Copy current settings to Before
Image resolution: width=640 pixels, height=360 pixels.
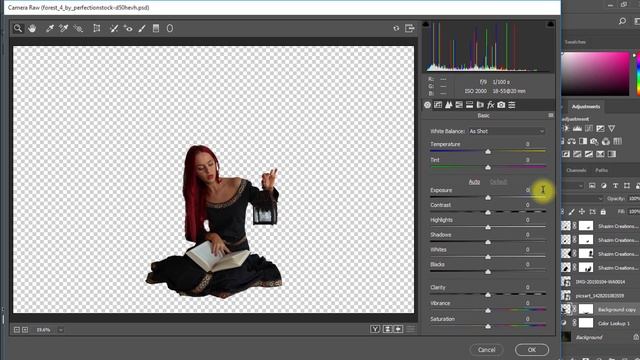click(x=398, y=329)
